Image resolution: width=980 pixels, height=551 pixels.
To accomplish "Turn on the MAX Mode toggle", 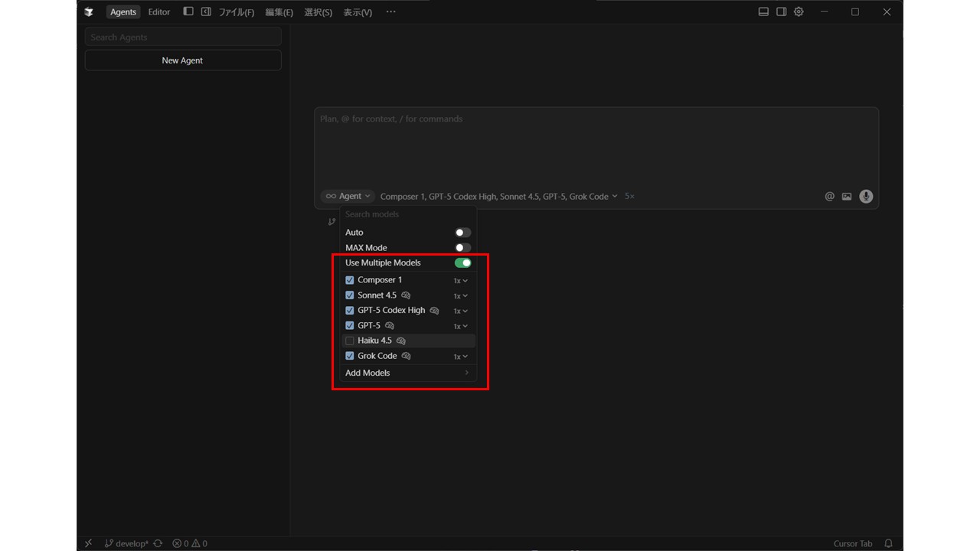I will [462, 248].
